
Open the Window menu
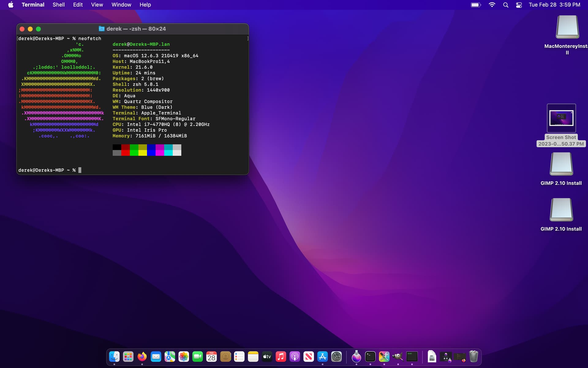[x=121, y=5]
